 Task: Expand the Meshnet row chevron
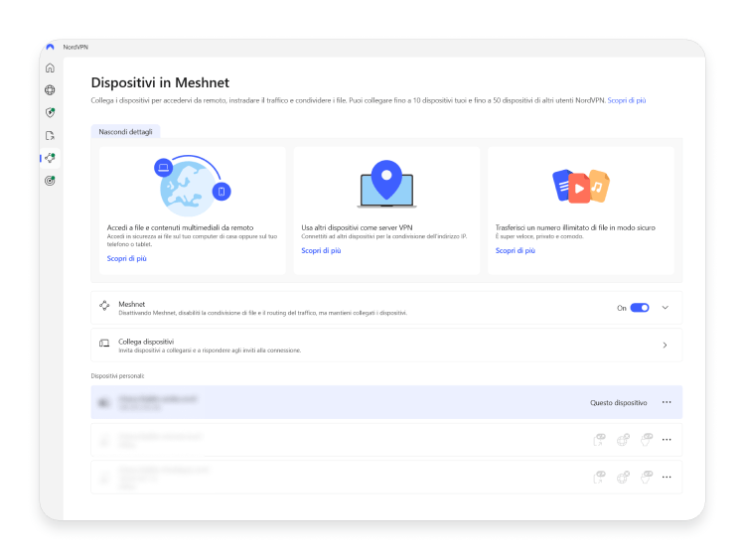[x=666, y=308]
